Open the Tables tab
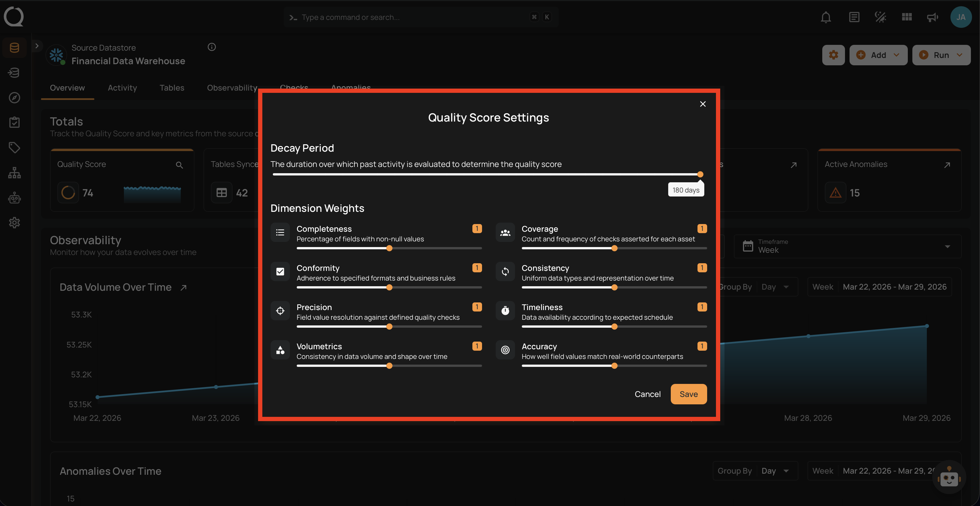Image resolution: width=980 pixels, height=506 pixels. tap(172, 88)
